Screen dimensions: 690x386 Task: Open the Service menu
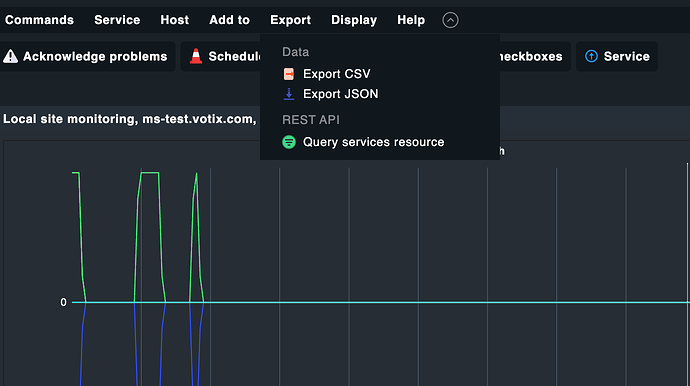[117, 20]
